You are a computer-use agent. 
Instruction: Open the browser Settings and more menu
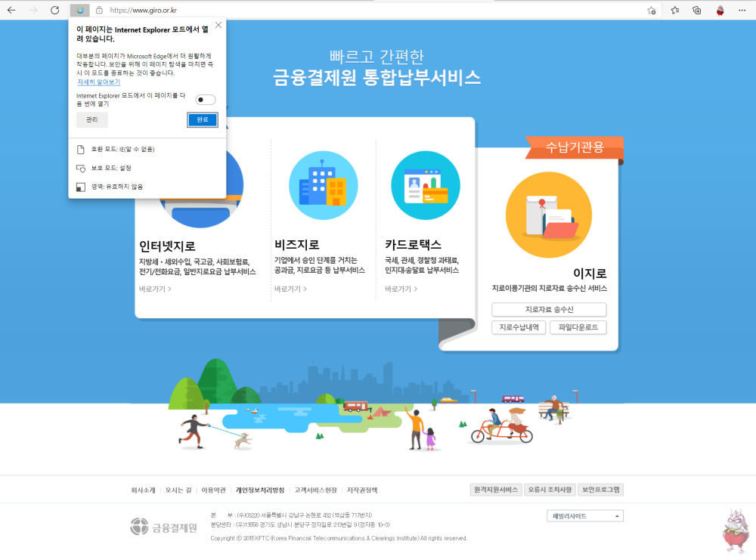(742, 10)
